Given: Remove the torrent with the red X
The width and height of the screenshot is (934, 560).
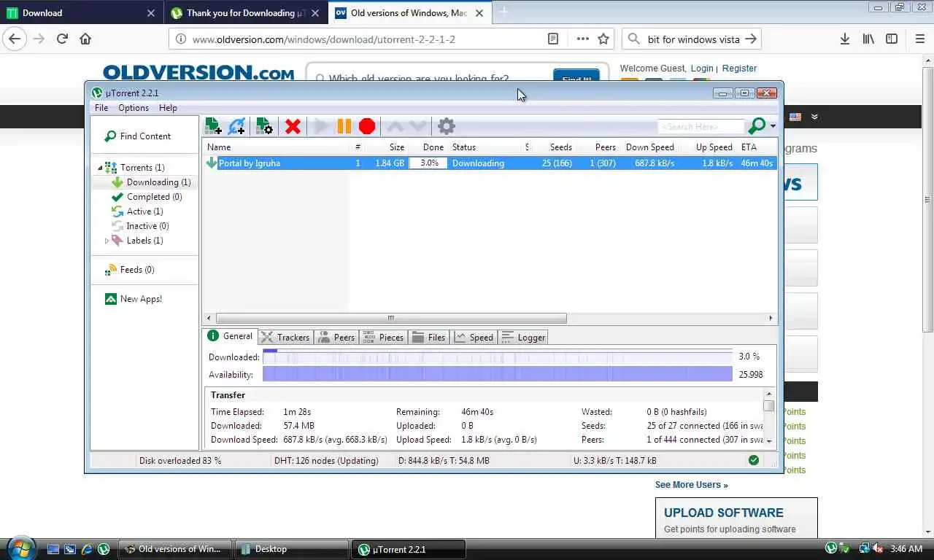Looking at the screenshot, I should pos(293,127).
